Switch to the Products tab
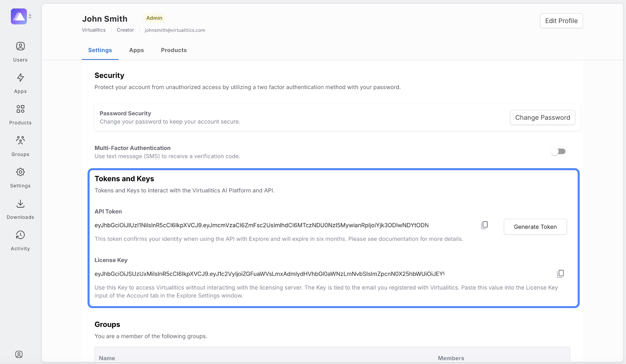The width and height of the screenshot is (626, 364). coord(174,50)
